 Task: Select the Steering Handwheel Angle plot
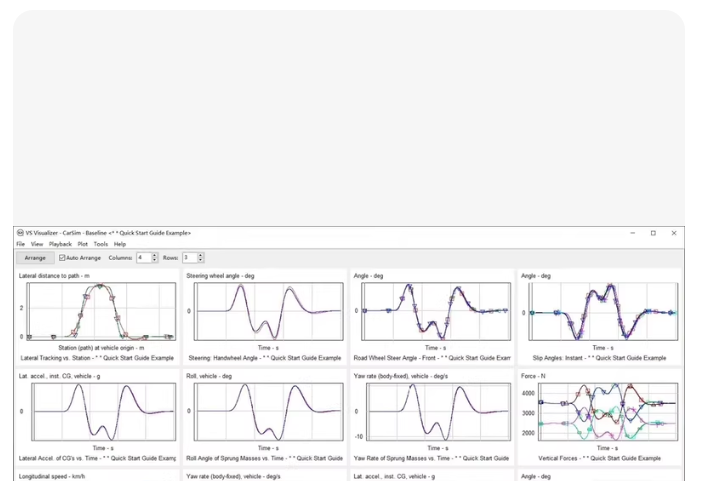(269, 311)
